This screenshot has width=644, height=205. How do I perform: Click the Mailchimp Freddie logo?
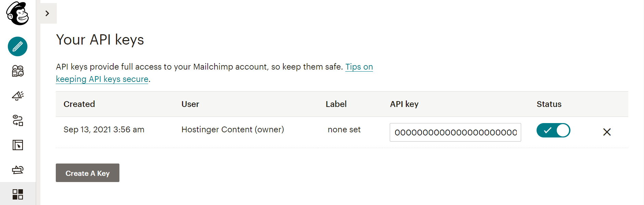(17, 13)
